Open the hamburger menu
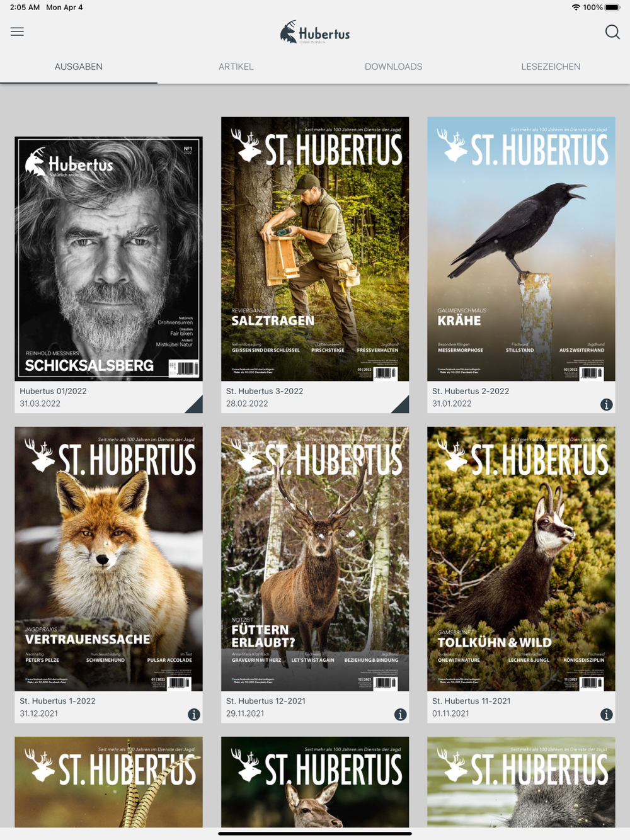The image size is (630, 840). [18, 31]
